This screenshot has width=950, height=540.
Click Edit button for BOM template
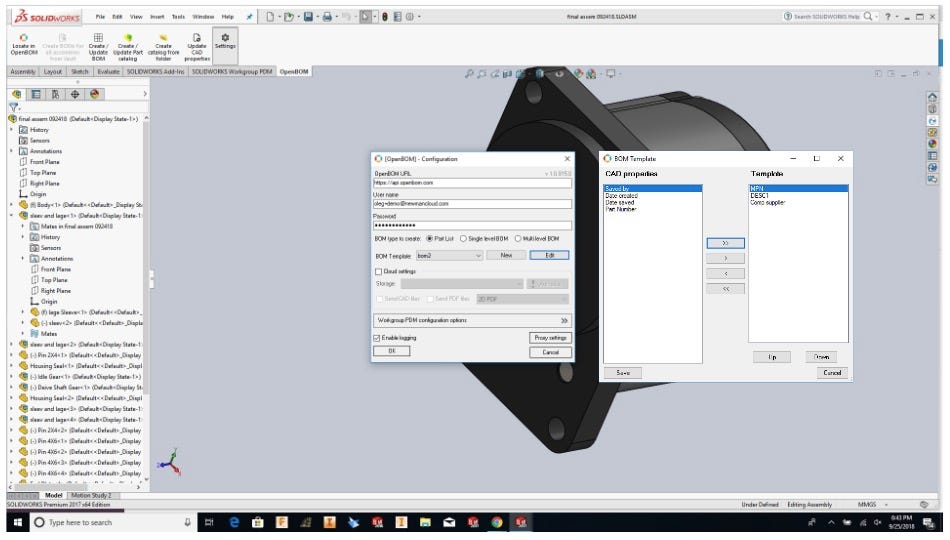pos(550,255)
